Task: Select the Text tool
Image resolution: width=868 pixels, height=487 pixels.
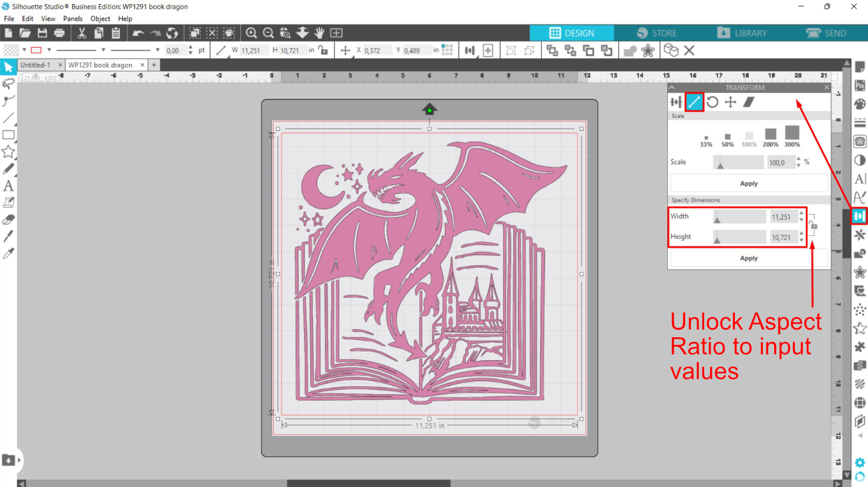Action: 8,186
